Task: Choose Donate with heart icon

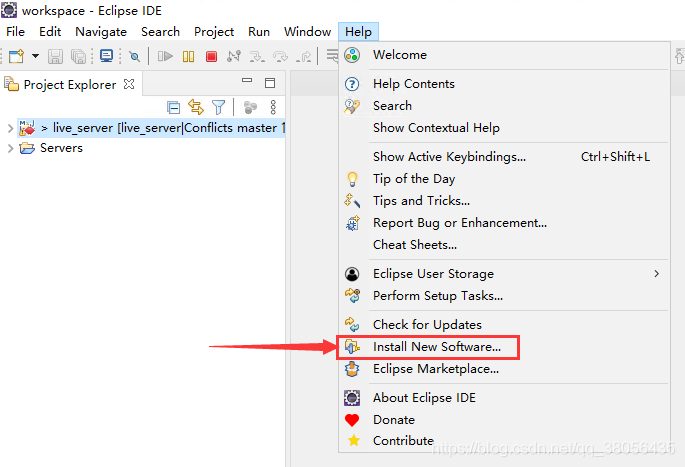Action: [504, 420]
